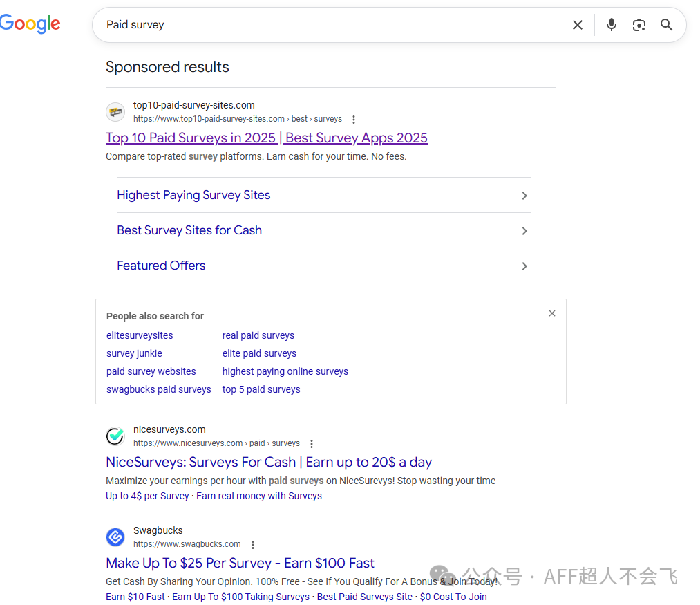Open Earn real money with Surveys sitelink
The width and height of the screenshot is (700, 605).
pos(259,496)
